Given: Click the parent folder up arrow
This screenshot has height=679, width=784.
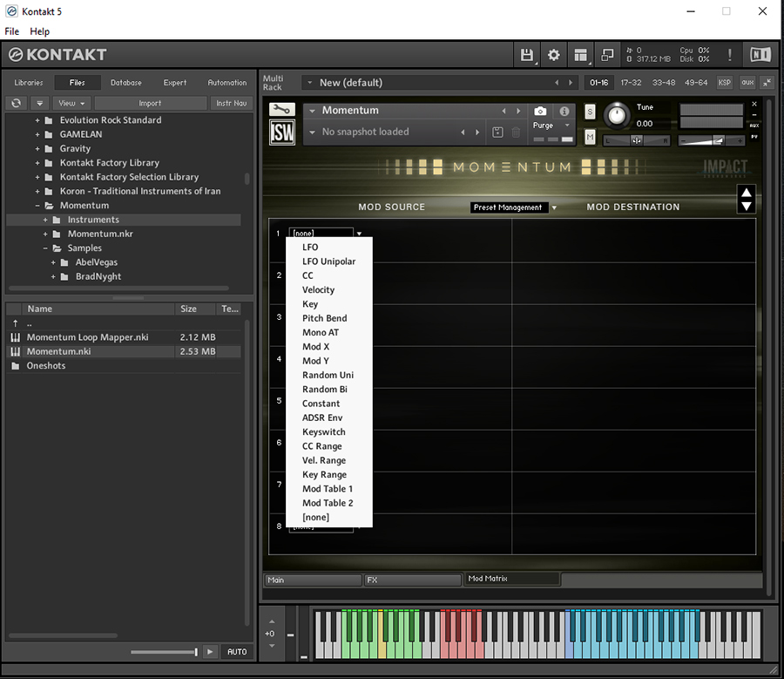Looking at the screenshot, I should [16, 323].
